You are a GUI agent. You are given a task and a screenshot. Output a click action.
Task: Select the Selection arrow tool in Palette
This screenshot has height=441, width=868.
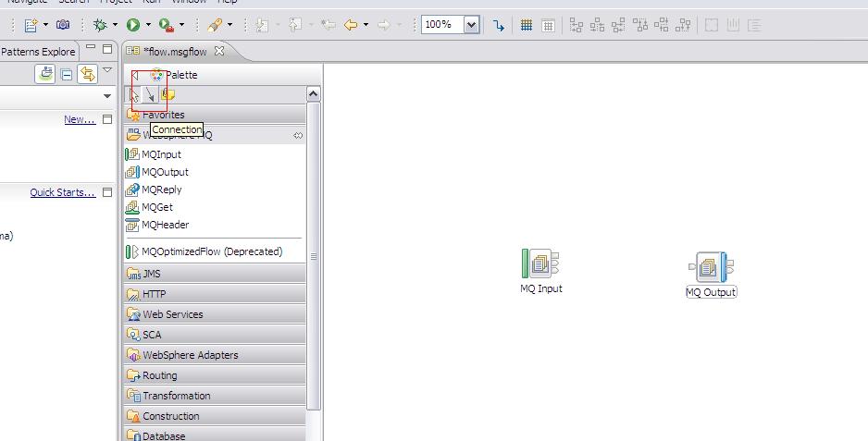pos(134,94)
